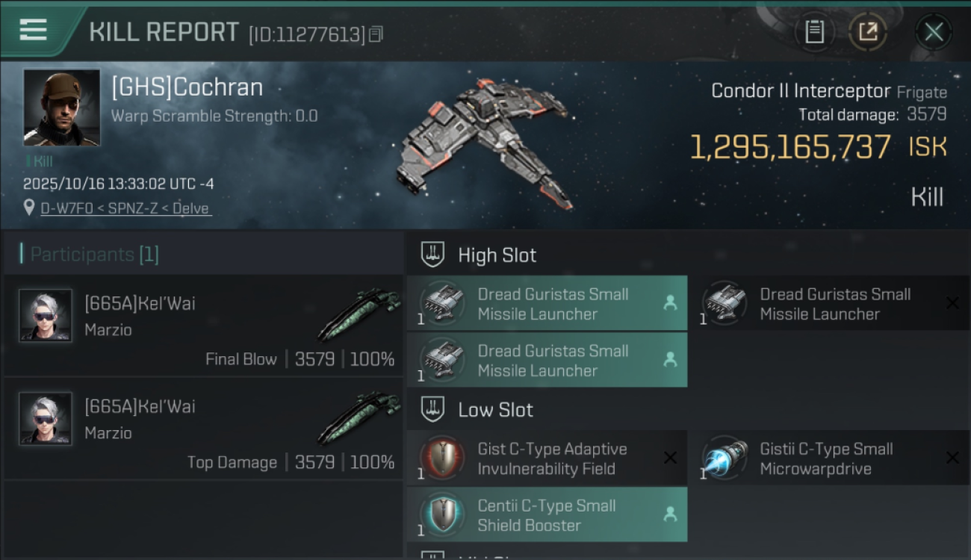Select first highlighted Dread Guristas Missile Launcher
This screenshot has height=560, width=971.
coord(547,303)
